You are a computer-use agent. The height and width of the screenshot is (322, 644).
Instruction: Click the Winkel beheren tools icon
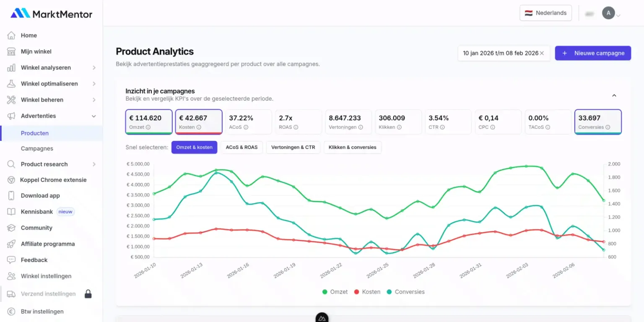(11, 100)
